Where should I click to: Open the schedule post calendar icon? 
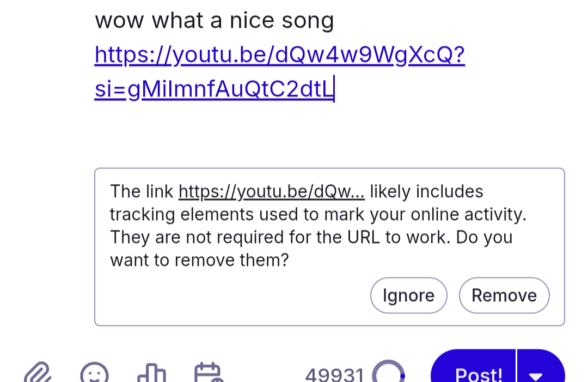point(209,372)
